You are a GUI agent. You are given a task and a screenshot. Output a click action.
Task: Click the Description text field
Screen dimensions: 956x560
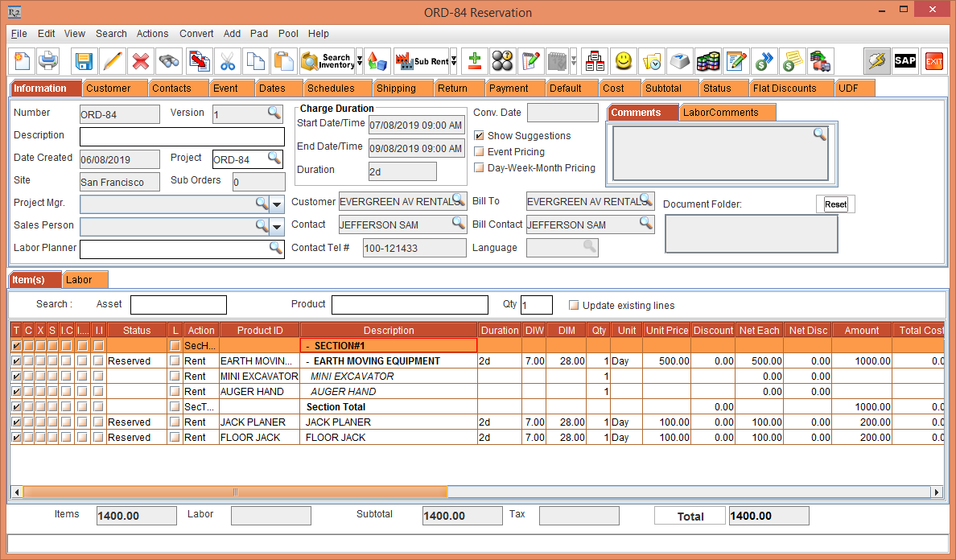click(x=182, y=137)
